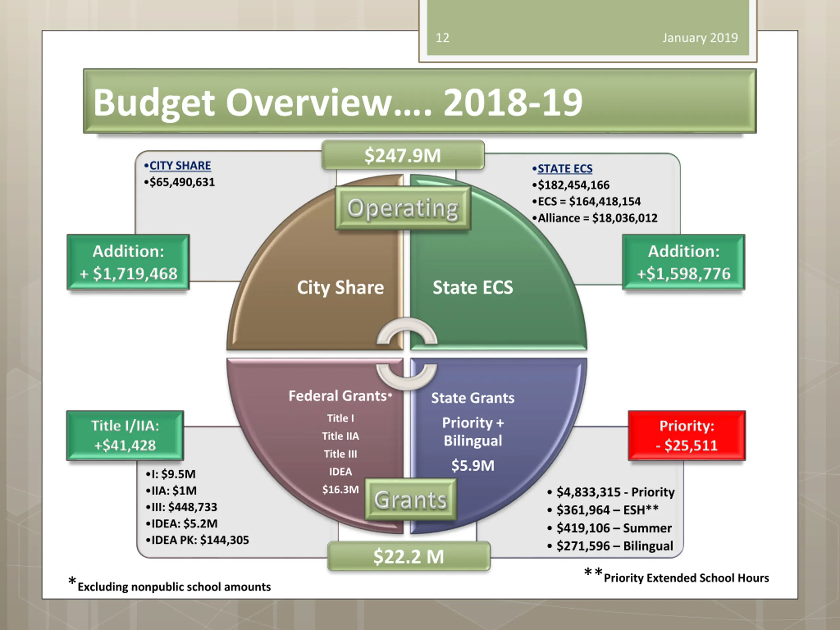This screenshot has width=840, height=630.
Task: Click the January 2019 date text
Action: 700,38
